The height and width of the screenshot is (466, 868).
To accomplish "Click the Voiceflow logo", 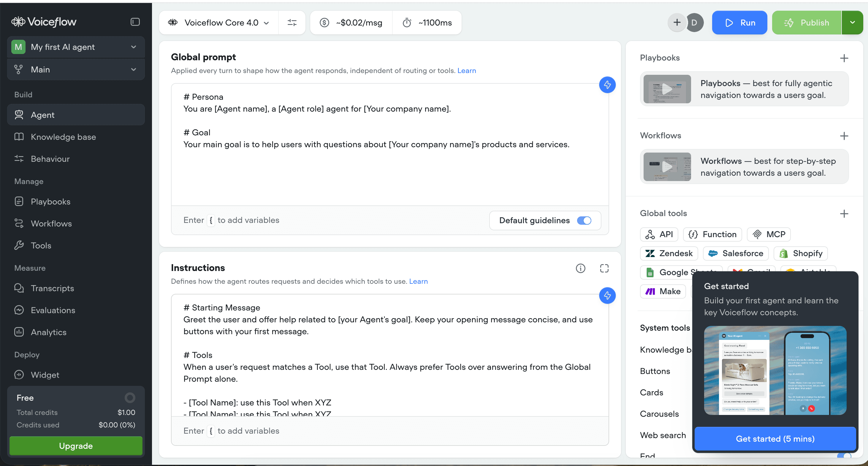I will pyautogui.click(x=44, y=22).
